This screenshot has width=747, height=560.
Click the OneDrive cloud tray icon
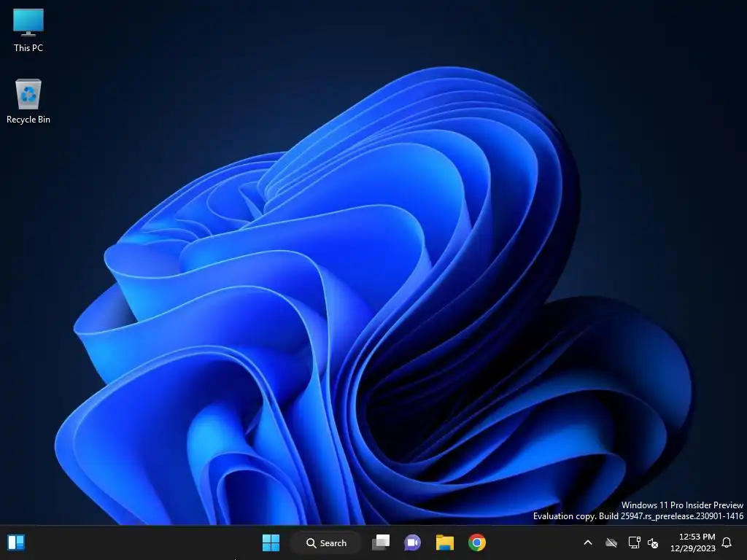tap(611, 542)
